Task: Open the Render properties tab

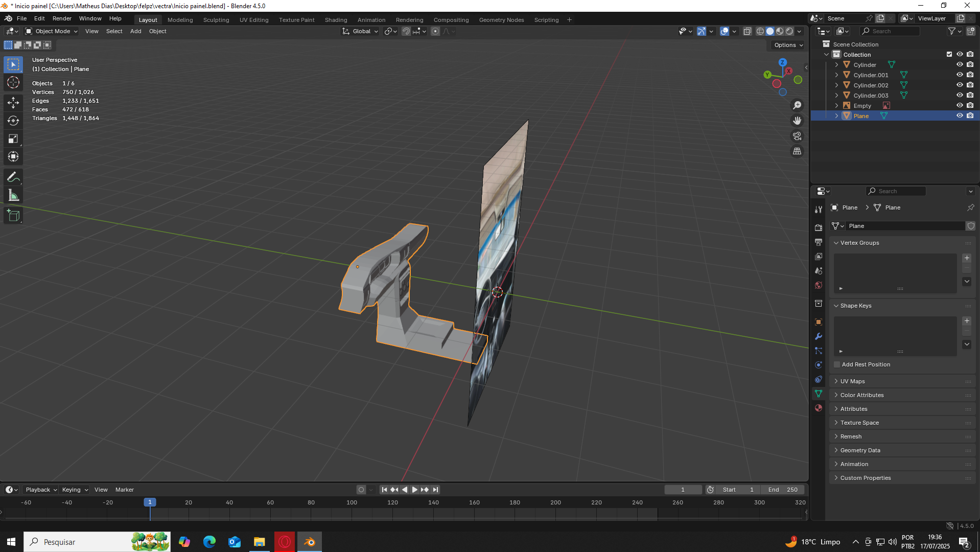Action: point(819,227)
